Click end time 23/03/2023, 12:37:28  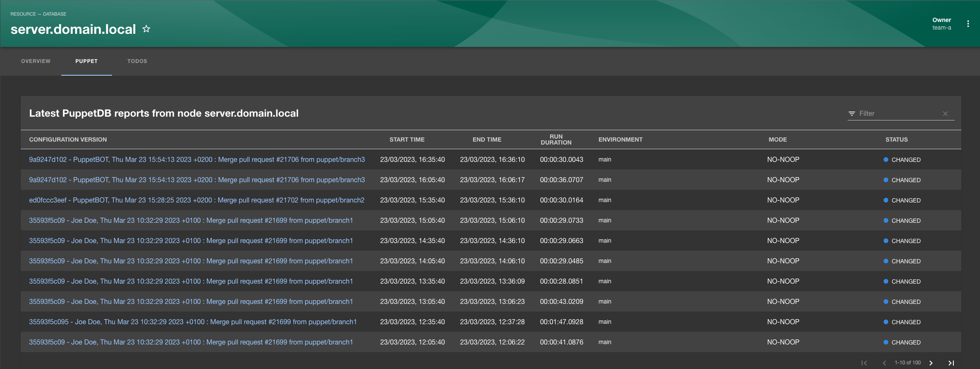tap(492, 322)
